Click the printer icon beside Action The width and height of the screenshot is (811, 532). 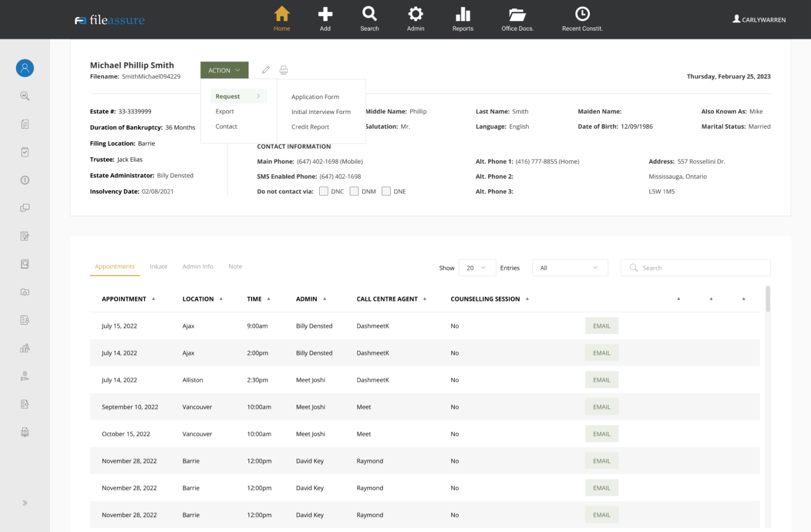[x=284, y=70]
